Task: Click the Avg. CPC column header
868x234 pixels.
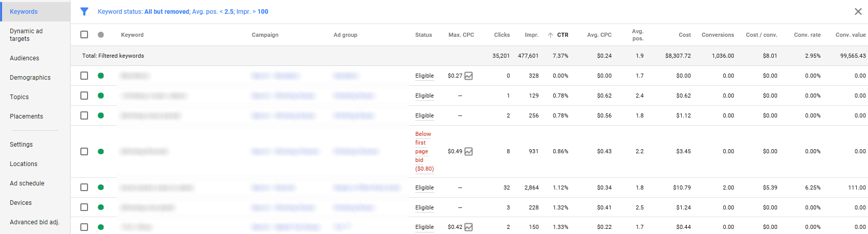Action: click(x=599, y=35)
